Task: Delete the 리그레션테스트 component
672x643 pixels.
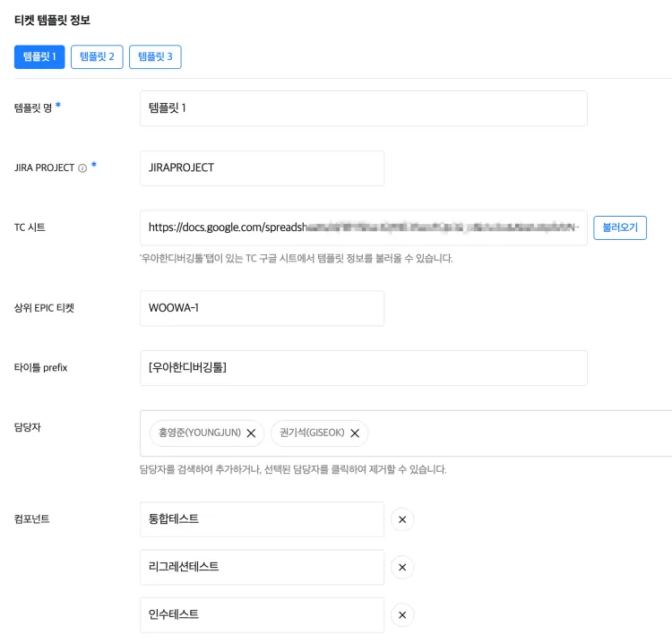Action: point(402,567)
